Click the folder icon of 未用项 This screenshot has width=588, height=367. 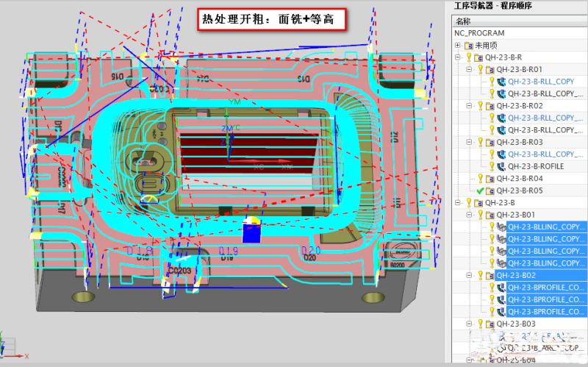tap(470, 45)
